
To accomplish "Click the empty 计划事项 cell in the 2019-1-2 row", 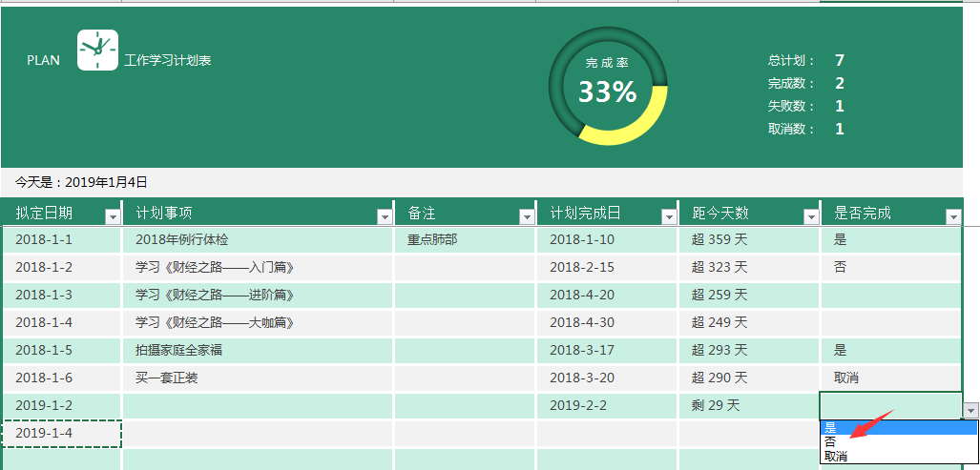I will 258,406.
